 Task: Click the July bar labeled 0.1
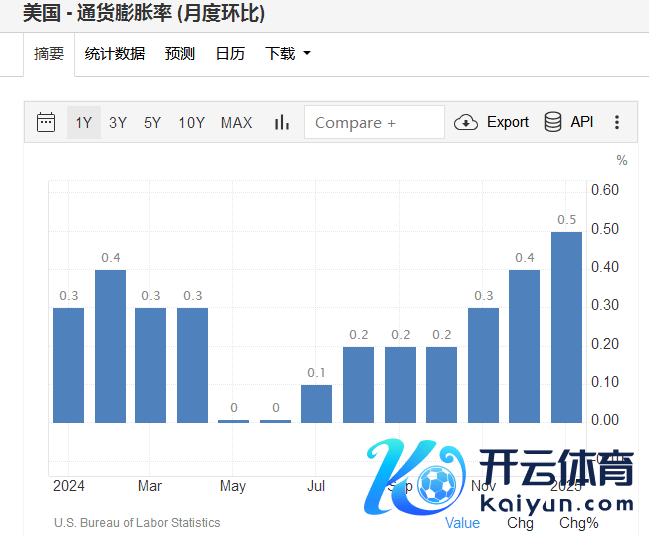point(316,404)
